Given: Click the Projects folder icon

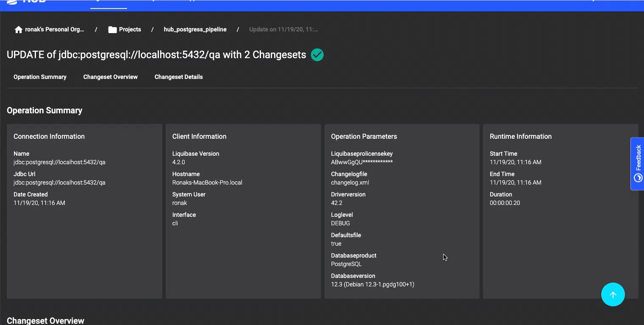Looking at the screenshot, I should [112, 30].
